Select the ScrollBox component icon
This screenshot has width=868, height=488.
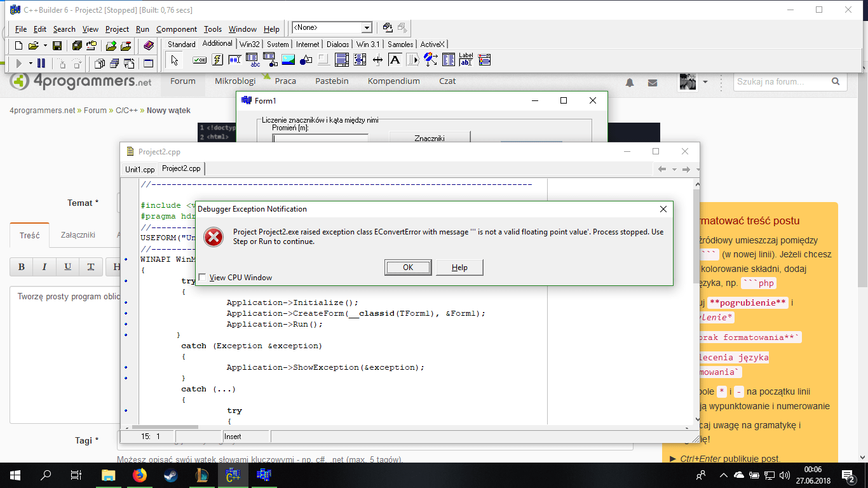(x=341, y=60)
